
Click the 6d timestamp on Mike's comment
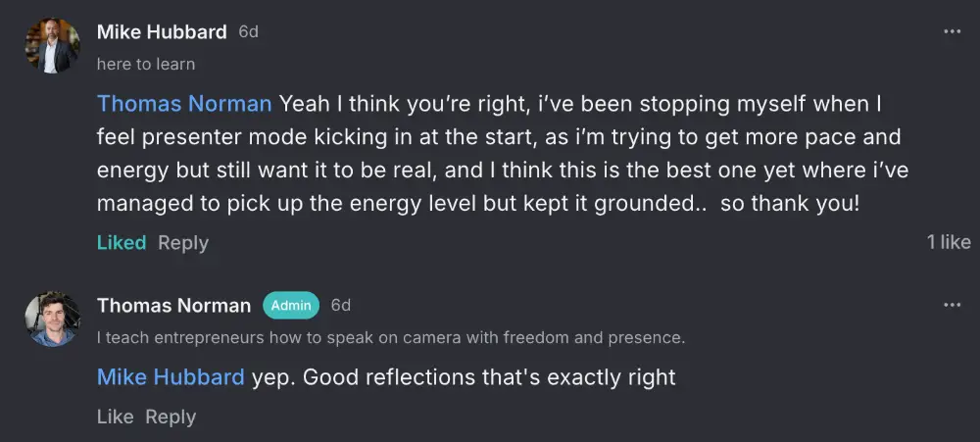pos(248,31)
